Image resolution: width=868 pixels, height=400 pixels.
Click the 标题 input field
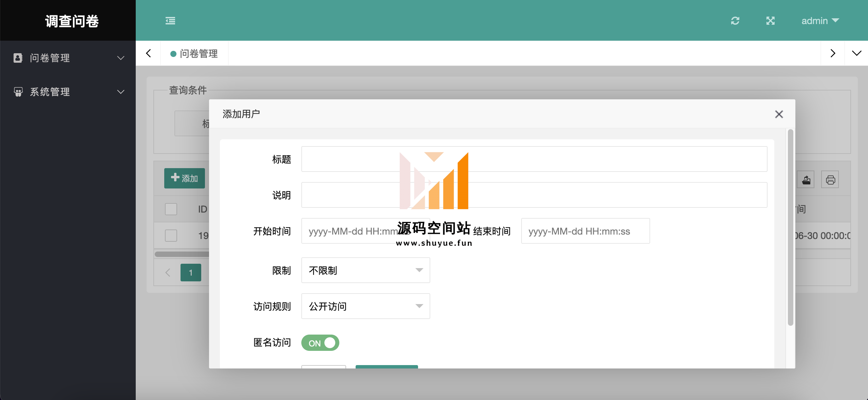pyautogui.click(x=534, y=159)
